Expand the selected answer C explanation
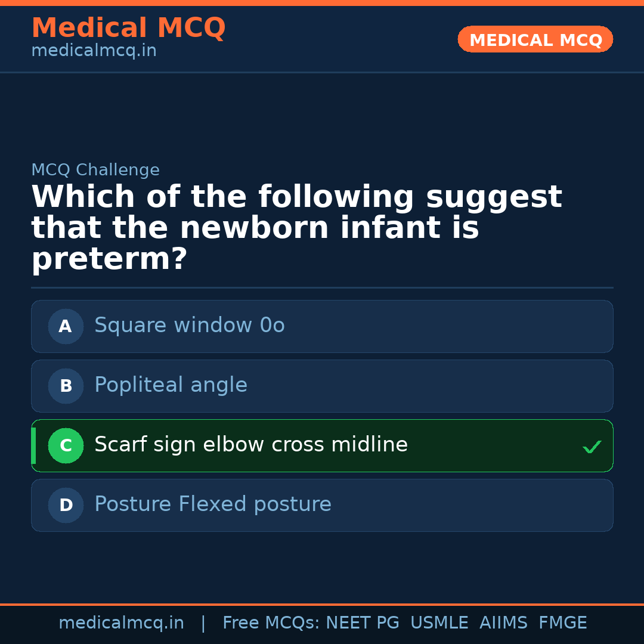The image size is (644, 644). tap(322, 445)
